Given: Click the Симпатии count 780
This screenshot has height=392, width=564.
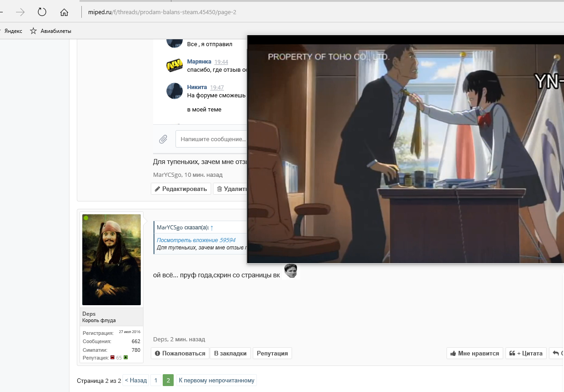Looking at the screenshot, I should (x=136, y=350).
